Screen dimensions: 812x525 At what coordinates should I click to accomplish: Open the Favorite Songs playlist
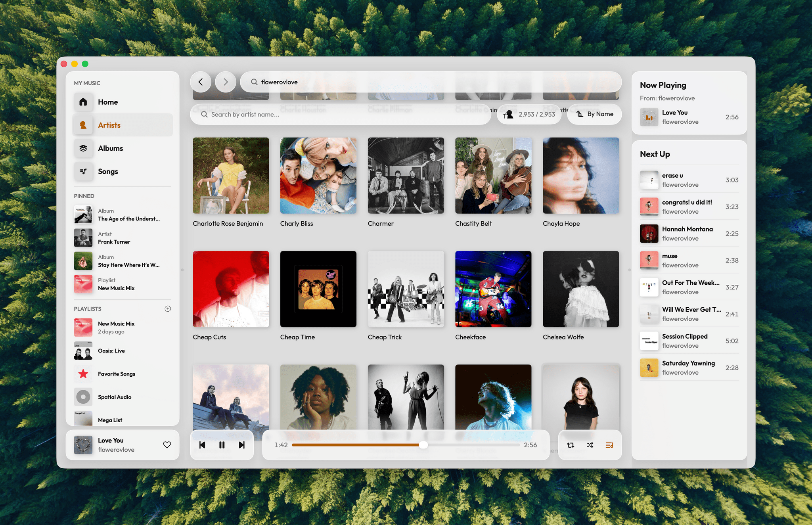point(117,374)
